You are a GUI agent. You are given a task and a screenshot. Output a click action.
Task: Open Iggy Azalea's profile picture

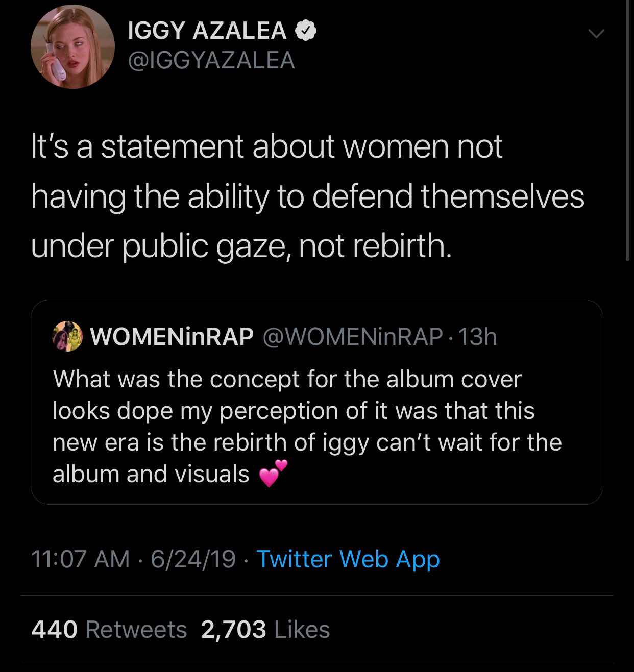pos(72,47)
